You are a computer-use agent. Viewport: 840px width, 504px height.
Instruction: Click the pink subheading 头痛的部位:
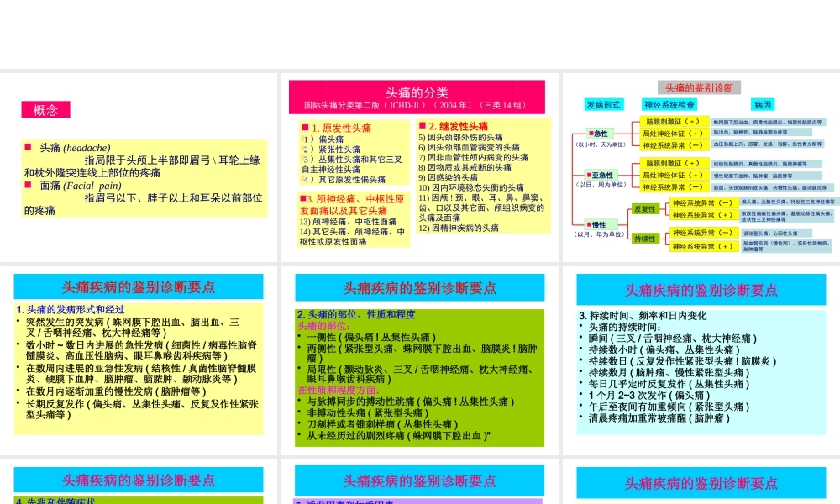pyautogui.click(x=323, y=326)
